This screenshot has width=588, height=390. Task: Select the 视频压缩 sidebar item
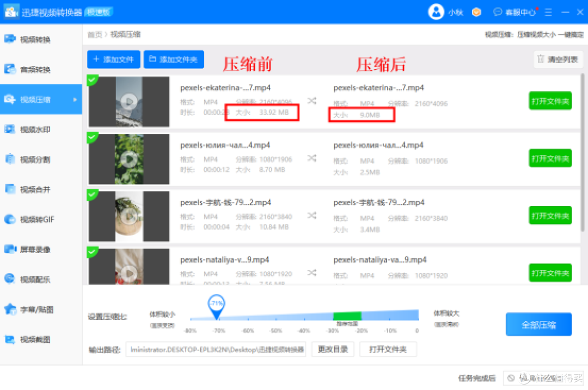pos(41,100)
